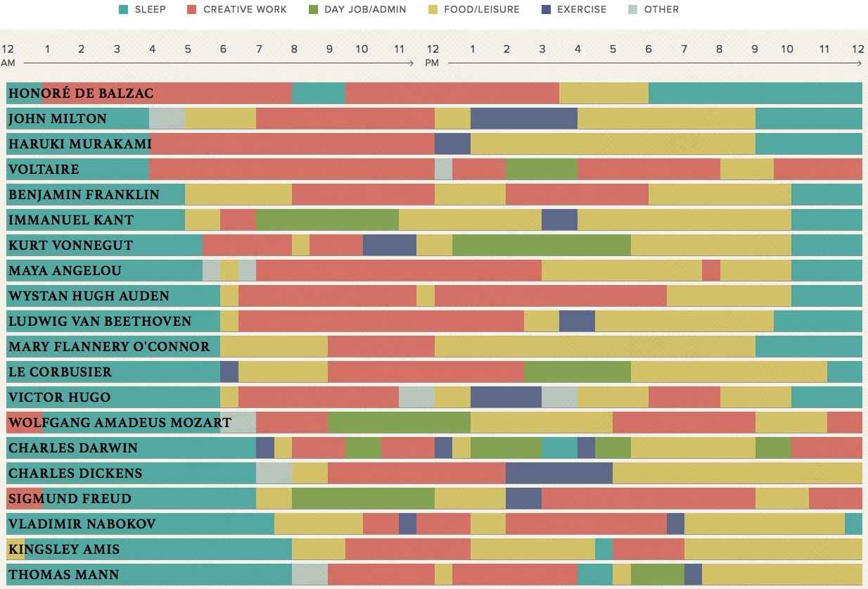Click the dark blue EXERCISE legend swatch
The image size is (868, 589).
click(546, 10)
